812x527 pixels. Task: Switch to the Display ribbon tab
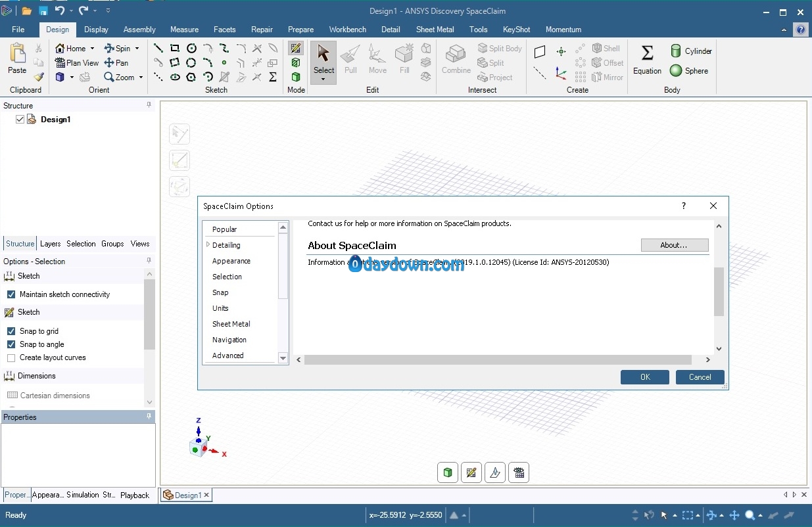96,30
